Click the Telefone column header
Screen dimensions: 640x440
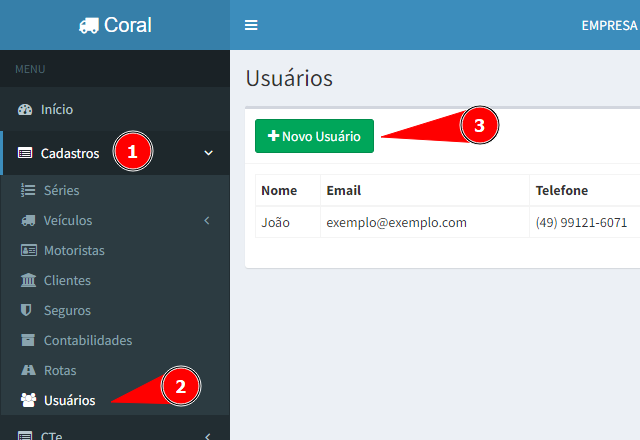562,190
